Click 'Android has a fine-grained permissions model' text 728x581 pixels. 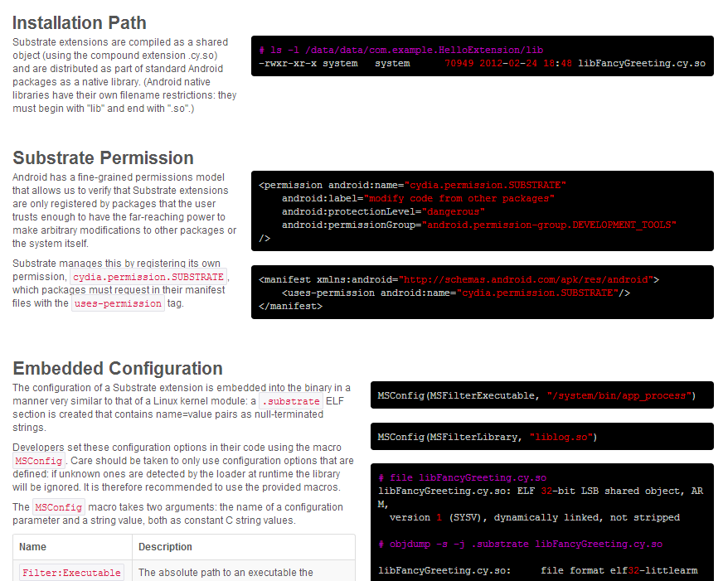(x=119, y=177)
